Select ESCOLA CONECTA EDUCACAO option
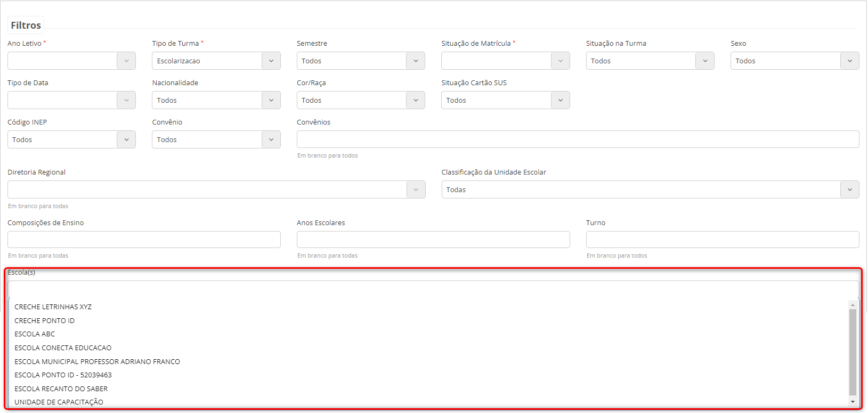The image size is (868, 413). (428, 348)
